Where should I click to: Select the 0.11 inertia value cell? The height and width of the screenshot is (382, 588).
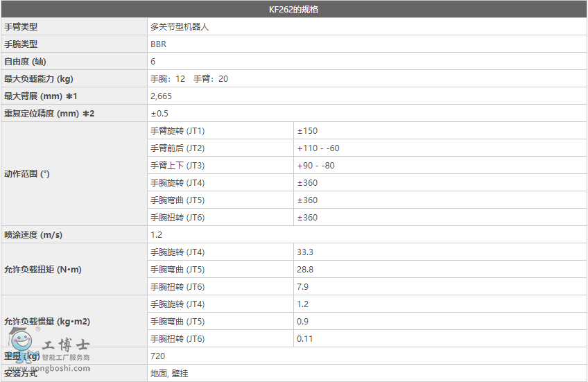(x=304, y=339)
